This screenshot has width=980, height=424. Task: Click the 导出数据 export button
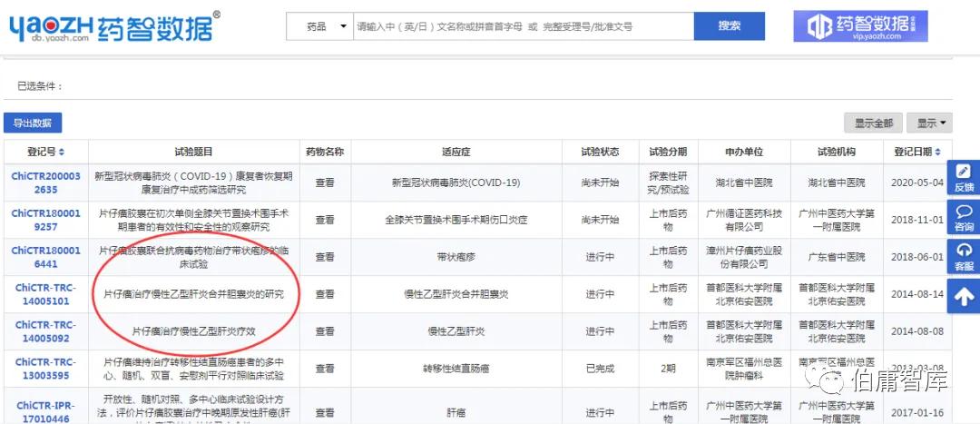click(x=33, y=123)
